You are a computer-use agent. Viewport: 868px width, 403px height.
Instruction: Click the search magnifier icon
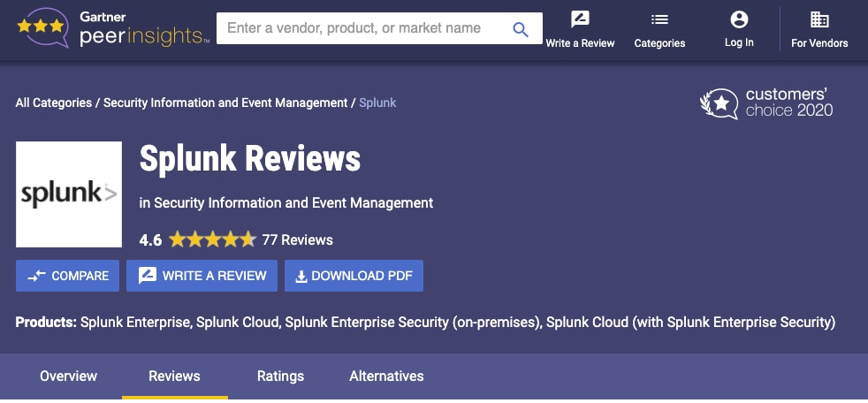(521, 29)
